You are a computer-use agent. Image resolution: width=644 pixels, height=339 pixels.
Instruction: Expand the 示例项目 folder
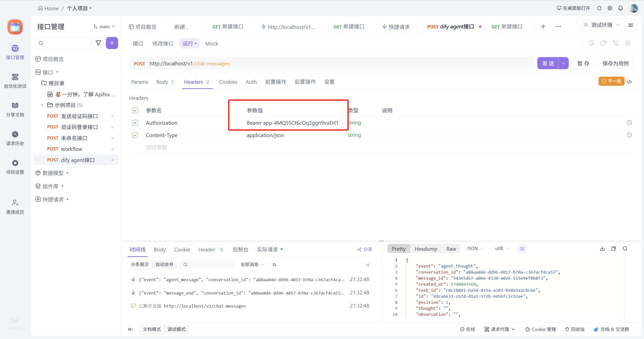pyautogui.click(x=43, y=105)
